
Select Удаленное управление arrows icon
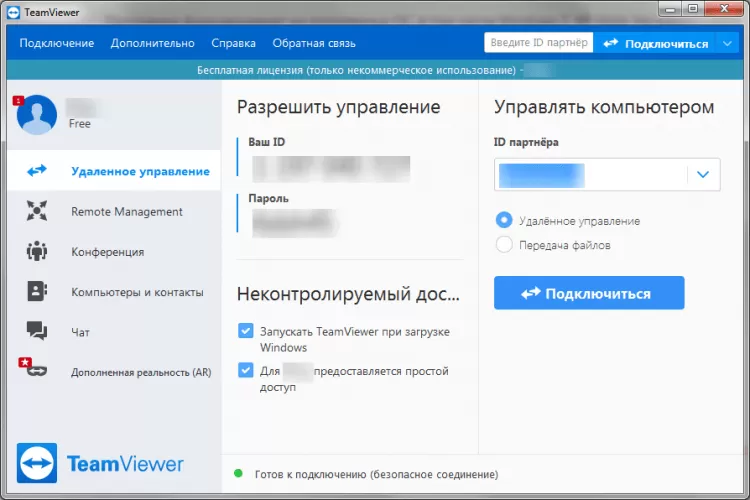pos(37,170)
